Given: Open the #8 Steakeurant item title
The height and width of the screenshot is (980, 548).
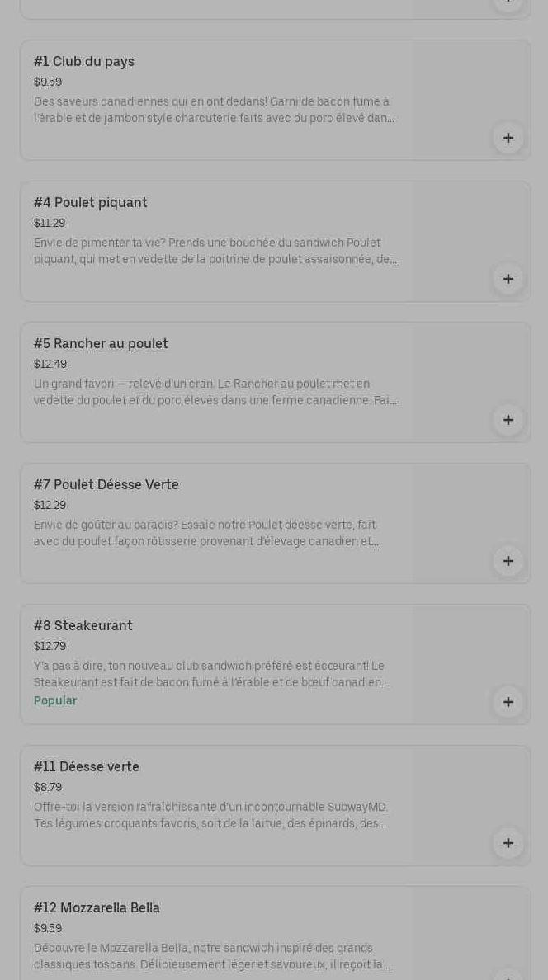Looking at the screenshot, I should click(x=83, y=626).
